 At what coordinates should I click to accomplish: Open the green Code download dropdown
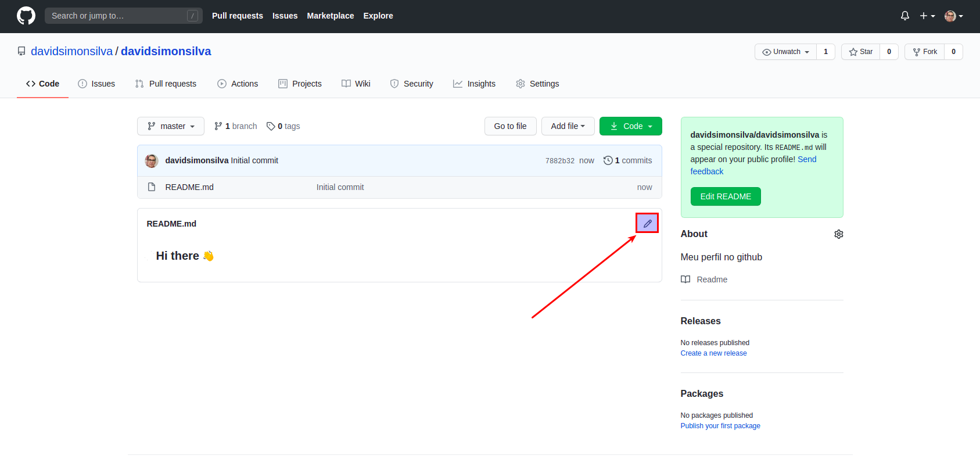tap(631, 126)
